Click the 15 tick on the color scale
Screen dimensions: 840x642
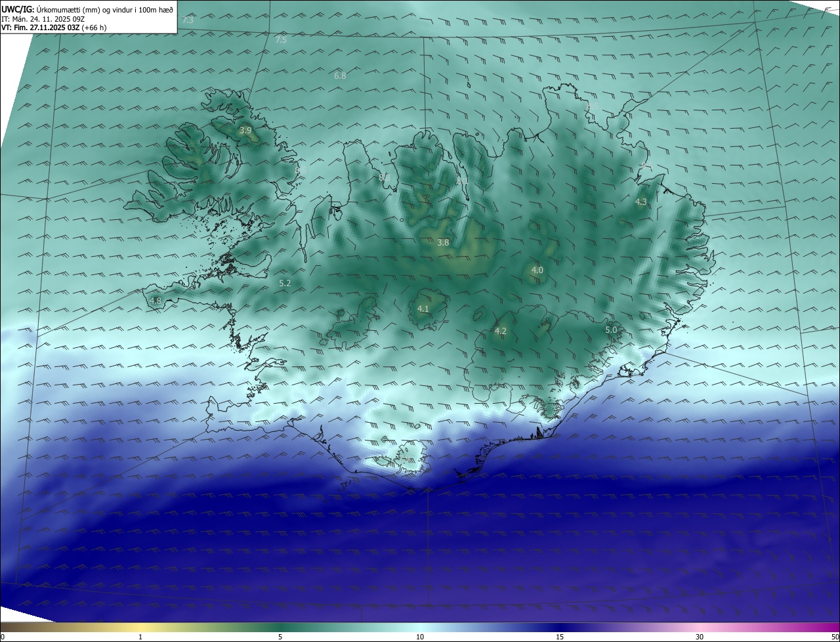click(560, 637)
